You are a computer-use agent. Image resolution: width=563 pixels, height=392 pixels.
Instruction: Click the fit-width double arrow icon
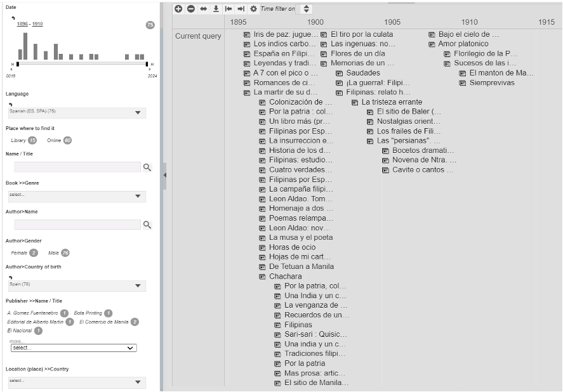(x=203, y=9)
